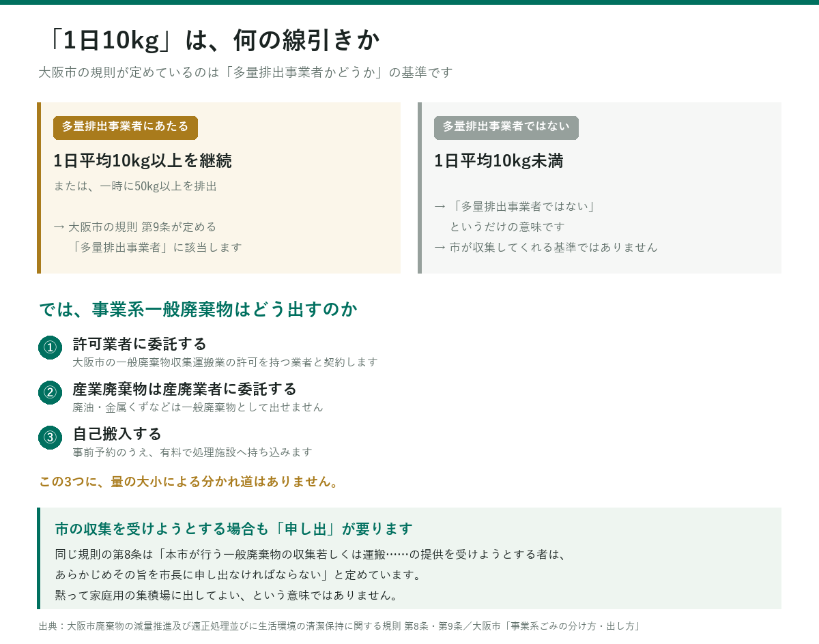Click the badge 多量排出事業者にあたる
The width and height of the screenshot is (819, 644).
point(126,128)
